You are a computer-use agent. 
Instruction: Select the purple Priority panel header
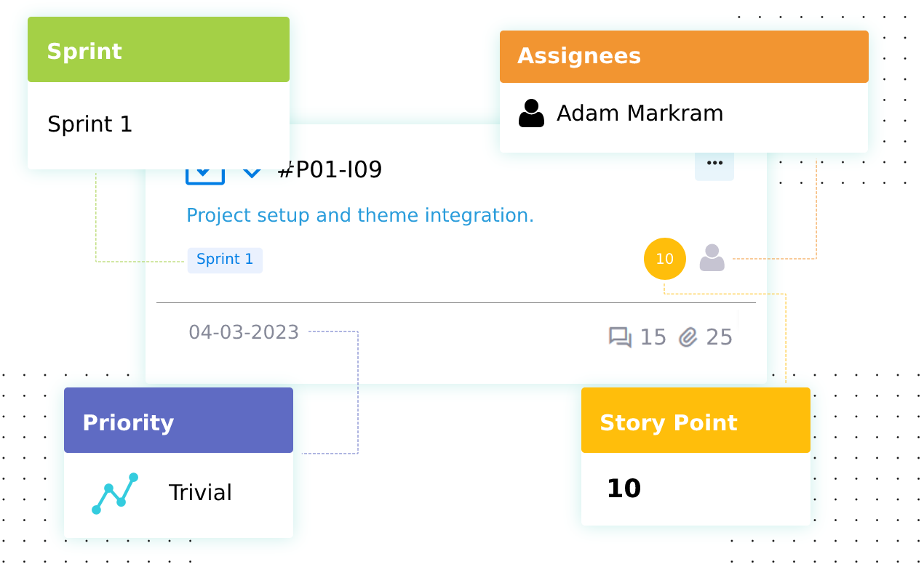[x=178, y=422]
